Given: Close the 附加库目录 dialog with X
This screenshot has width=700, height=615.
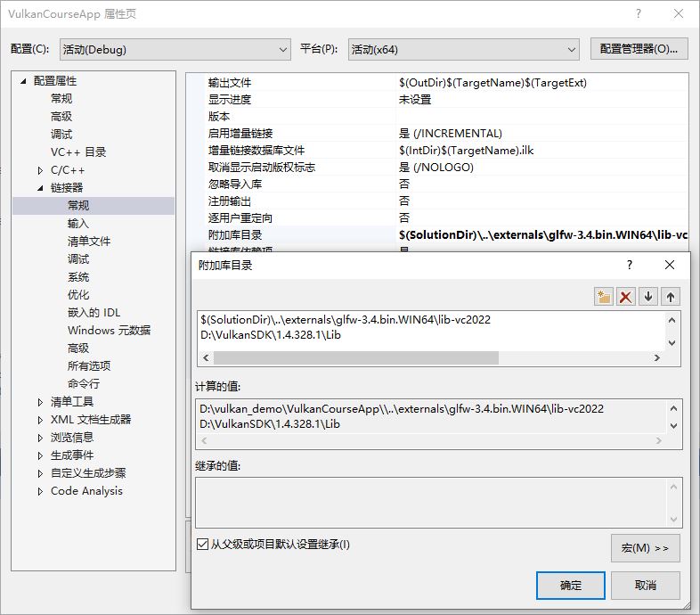Looking at the screenshot, I should [x=671, y=266].
